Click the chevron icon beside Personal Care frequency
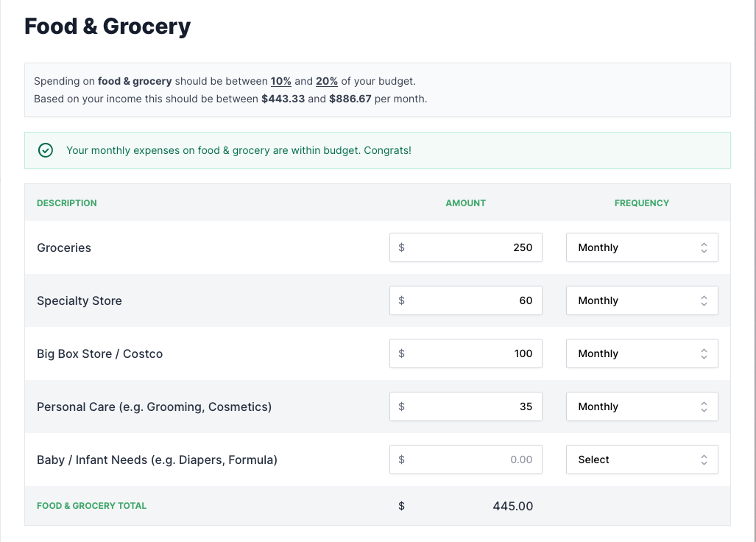This screenshot has height=542, width=756. point(704,406)
